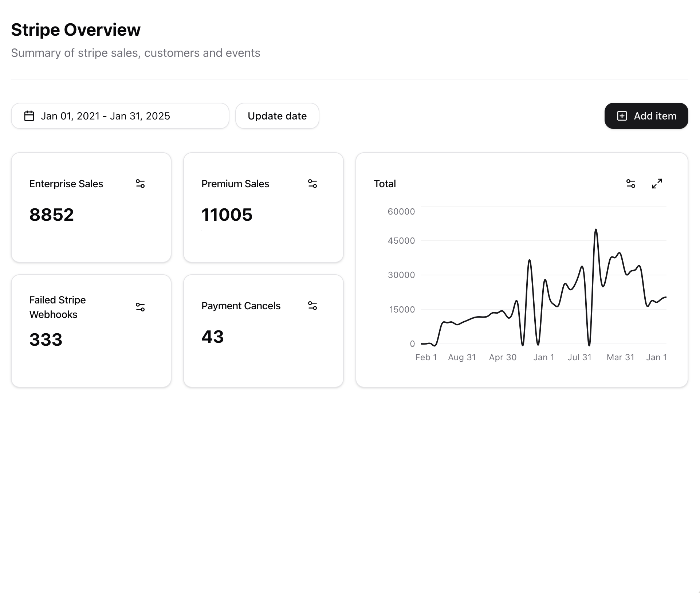Click the calendar icon in date range
Image resolution: width=700 pixels, height=593 pixels.
pos(29,116)
